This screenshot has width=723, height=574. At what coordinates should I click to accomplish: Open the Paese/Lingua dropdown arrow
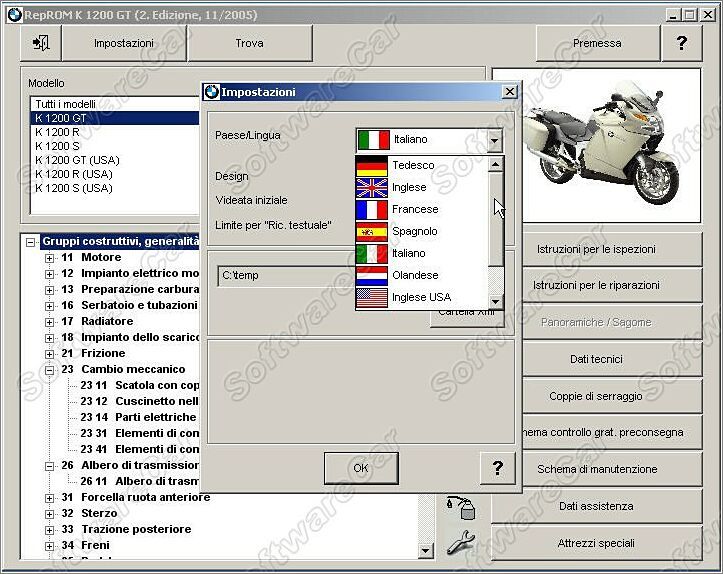[494, 141]
